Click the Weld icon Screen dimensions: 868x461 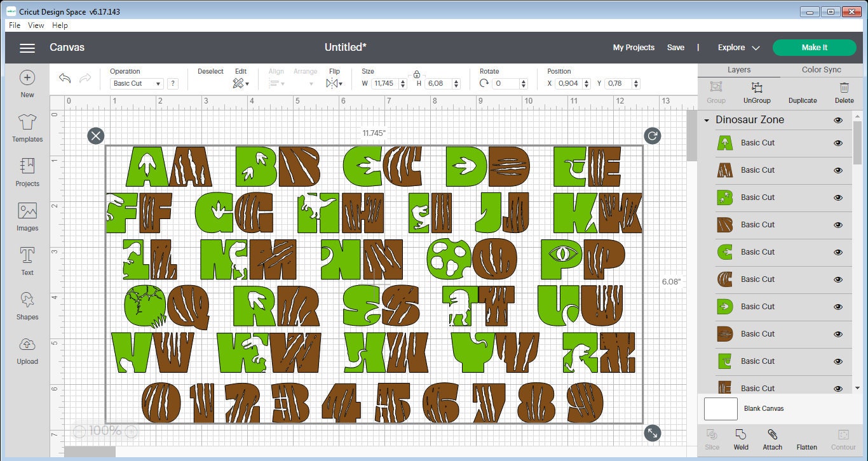pos(741,438)
